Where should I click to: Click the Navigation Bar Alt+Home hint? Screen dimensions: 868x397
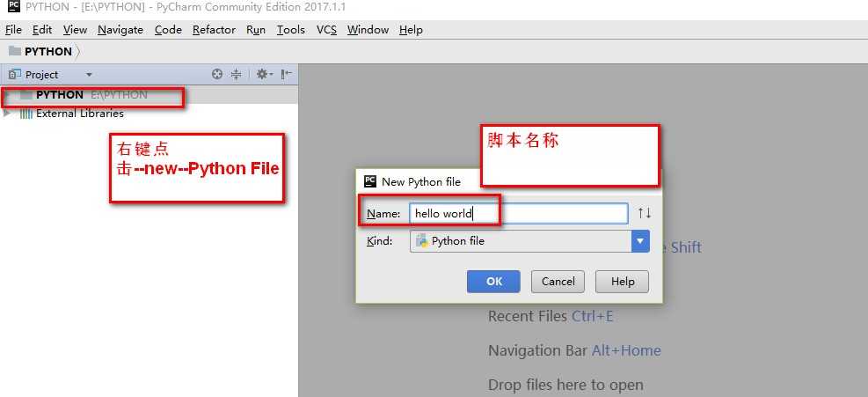574,351
